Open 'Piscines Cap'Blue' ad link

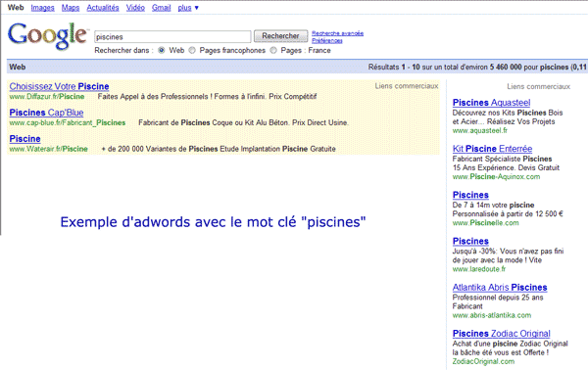tap(46, 113)
